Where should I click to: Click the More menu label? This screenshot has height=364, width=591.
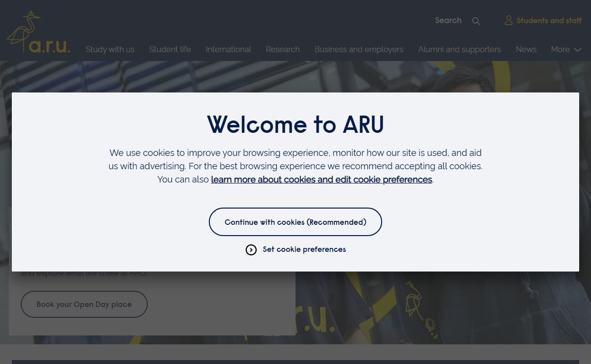coord(560,49)
